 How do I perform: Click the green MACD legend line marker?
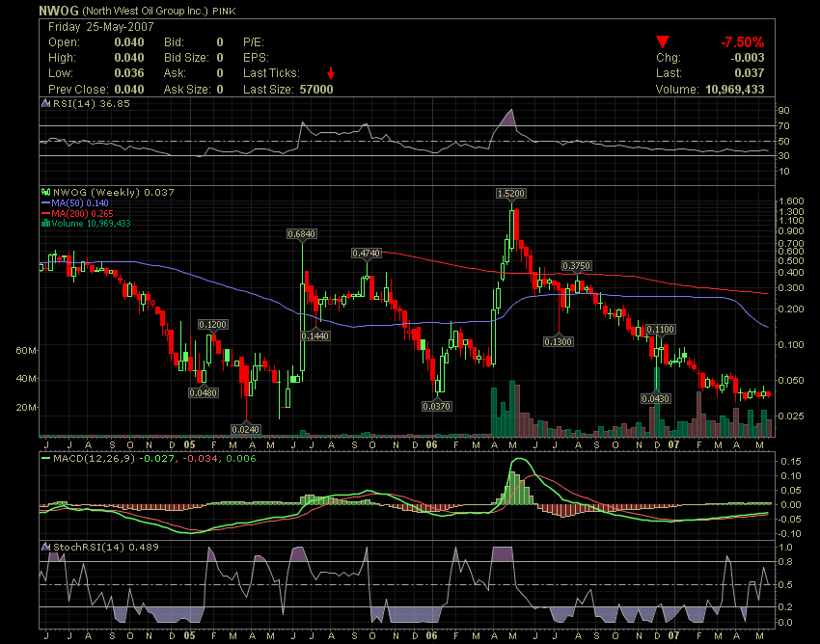(x=46, y=459)
